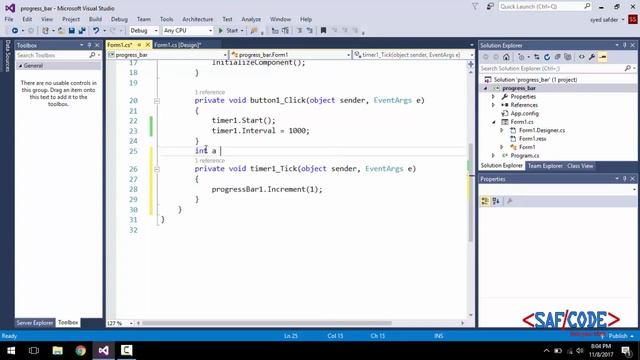This screenshot has width=640, height=360.
Task: Switch to the Team Explorer tab
Action: pos(545,166)
